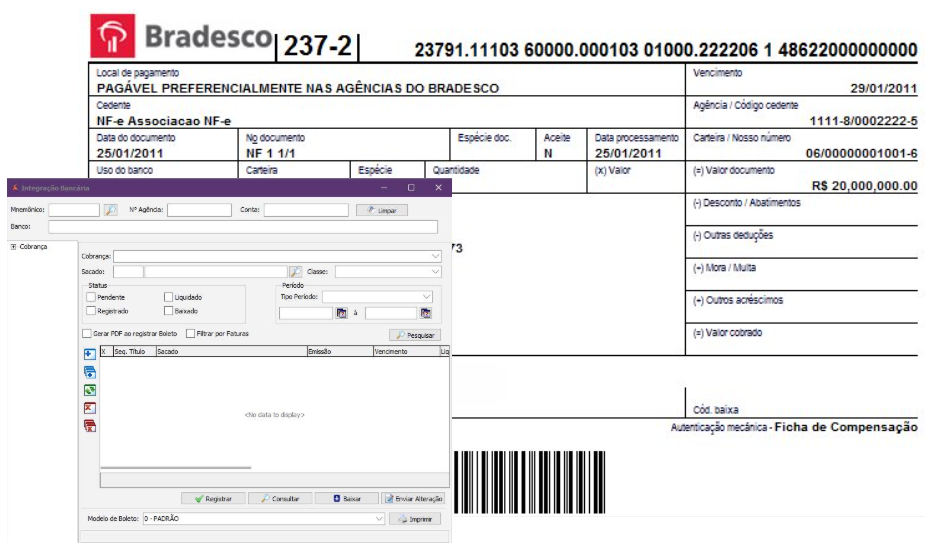
Task: Click the Imprimir button
Action: click(415, 519)
